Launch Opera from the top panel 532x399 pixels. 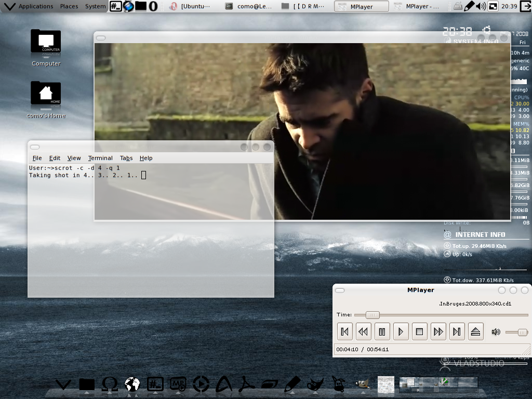coord(153,6)
